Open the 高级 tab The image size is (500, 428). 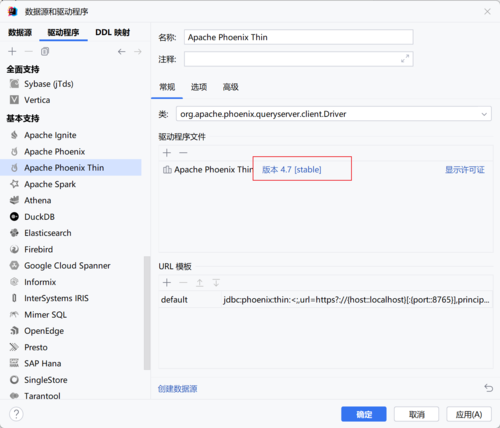(x=230, y=87)
